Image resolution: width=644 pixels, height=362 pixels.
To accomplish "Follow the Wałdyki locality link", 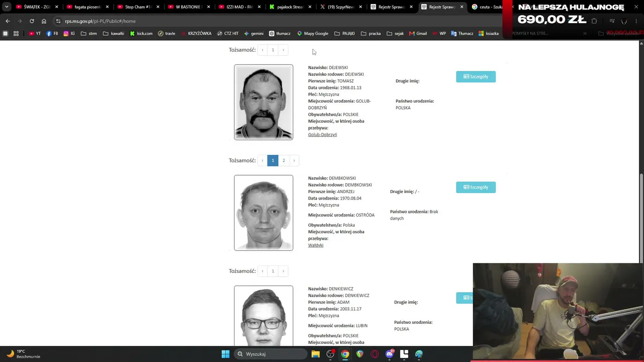I will click(x=315, y=245).
